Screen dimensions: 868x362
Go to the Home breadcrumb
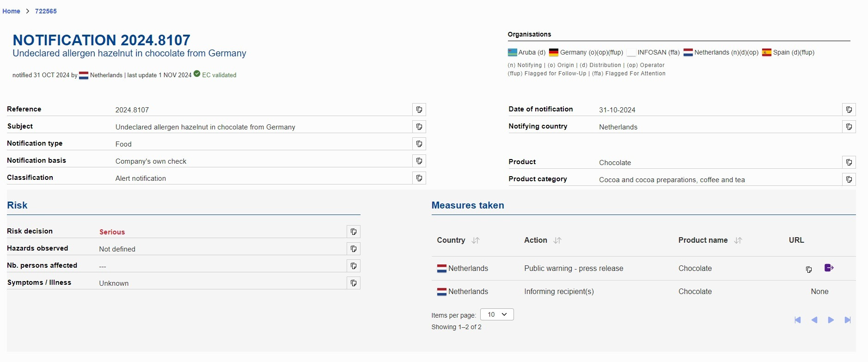[11, 11]
